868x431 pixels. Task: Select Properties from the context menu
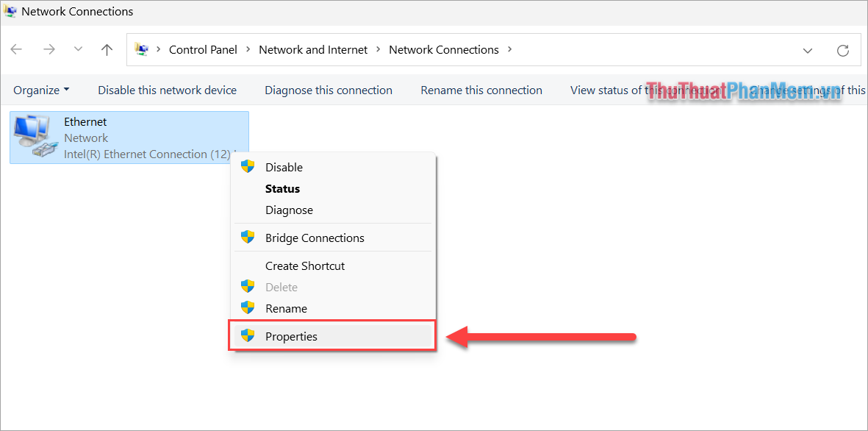[x=291, y=335]
